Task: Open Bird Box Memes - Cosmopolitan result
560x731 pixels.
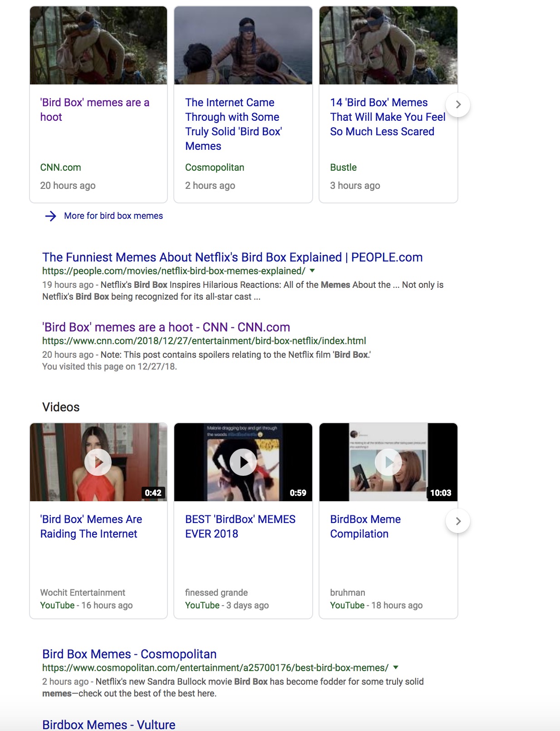Action: coord(129,654)
